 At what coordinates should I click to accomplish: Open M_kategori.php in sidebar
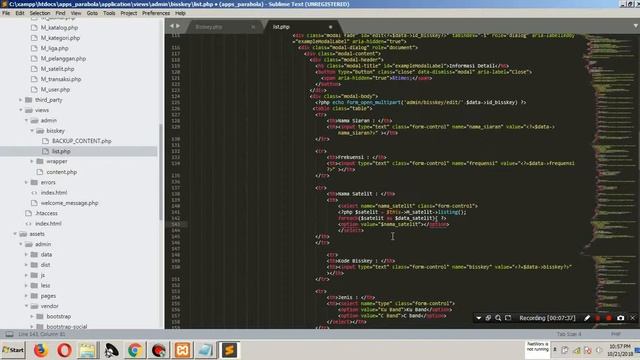pos(60,38)
